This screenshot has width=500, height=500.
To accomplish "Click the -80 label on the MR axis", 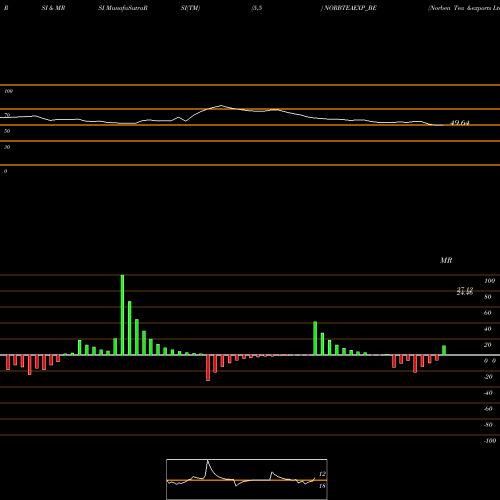I will tap(488, 425).
